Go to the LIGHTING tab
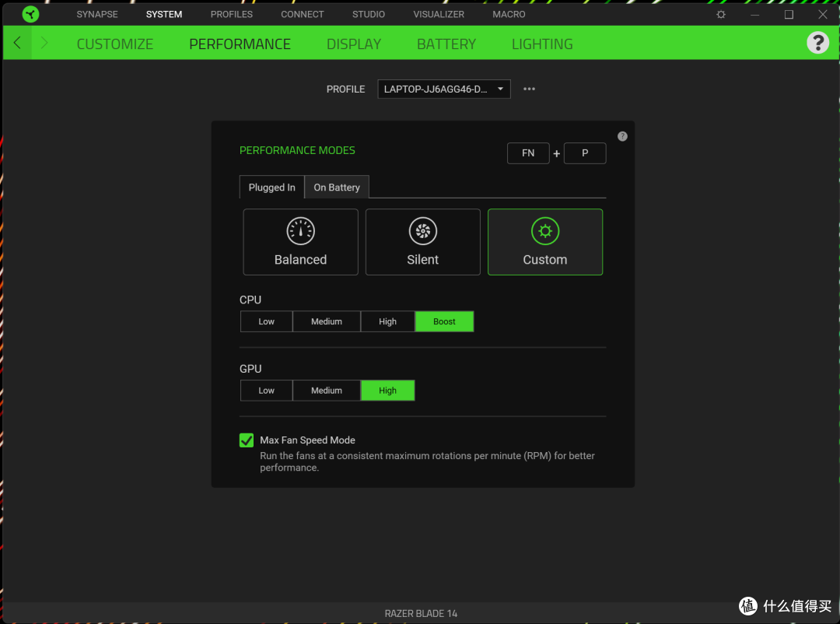840x624 pixels. pos(542,44)
